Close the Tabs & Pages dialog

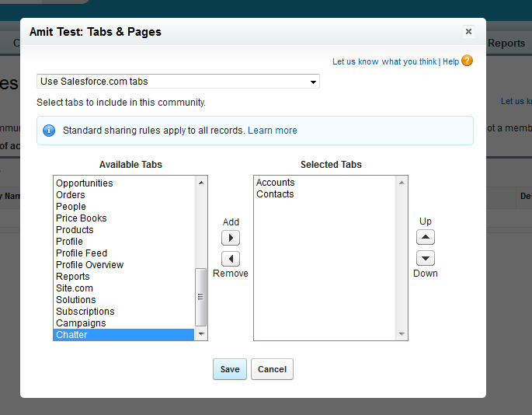click(x=468, y=32)
